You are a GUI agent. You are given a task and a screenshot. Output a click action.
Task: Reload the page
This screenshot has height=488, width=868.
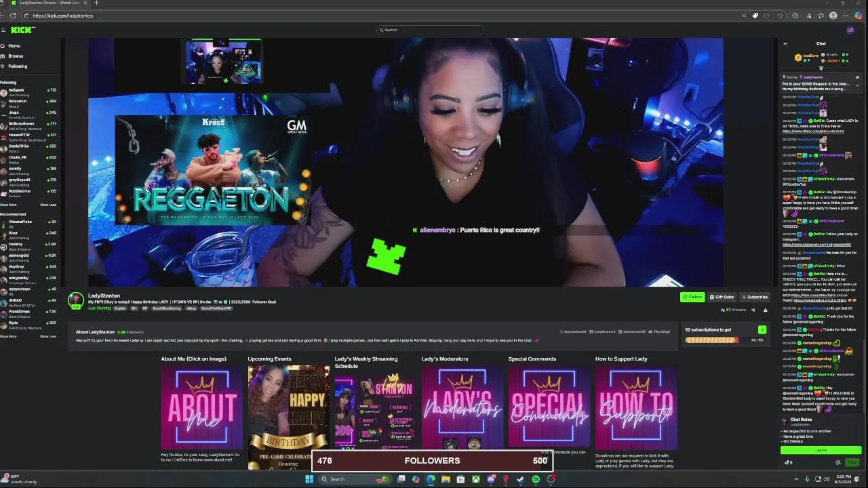click(x=13, y=16)
